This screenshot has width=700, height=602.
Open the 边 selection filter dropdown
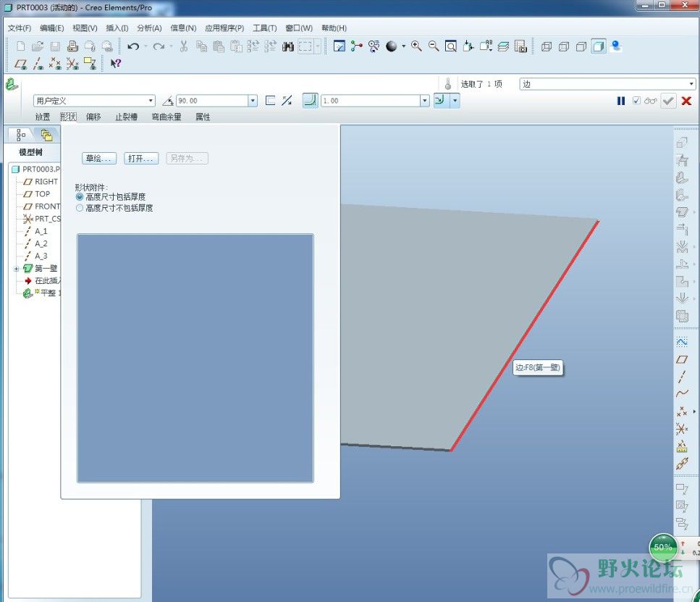point(608,84)
